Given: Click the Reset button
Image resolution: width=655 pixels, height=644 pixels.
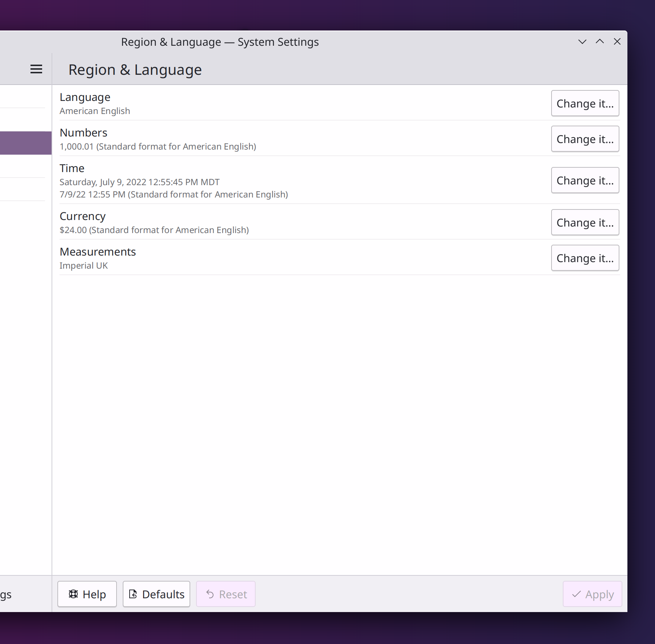Looking at the screenshot, I should pos(226,594).
